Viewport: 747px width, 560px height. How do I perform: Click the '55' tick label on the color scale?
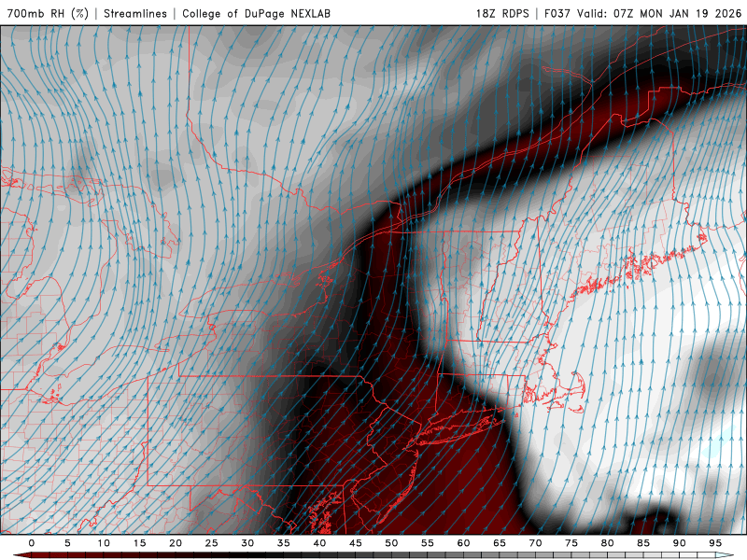click(x=428, y=543)
